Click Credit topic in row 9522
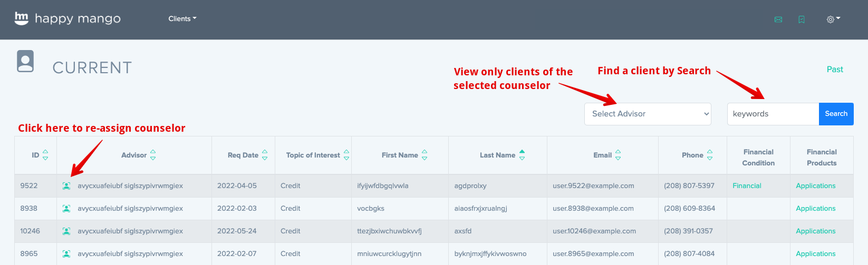 pos(291,185)
